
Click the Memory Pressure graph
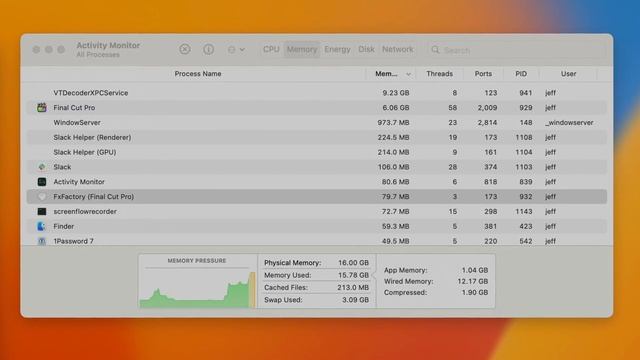tap(198, 288)
